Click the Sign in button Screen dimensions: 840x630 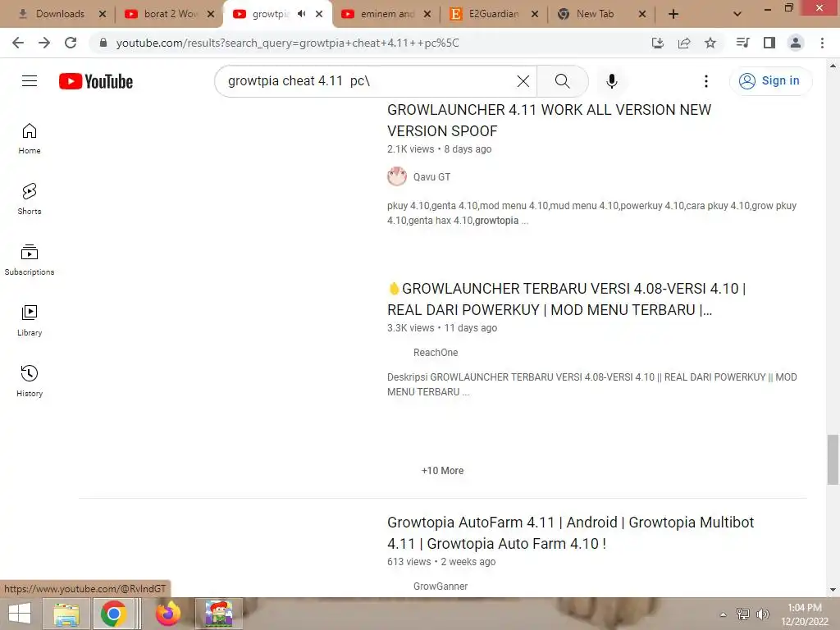[x=770, y=81]
